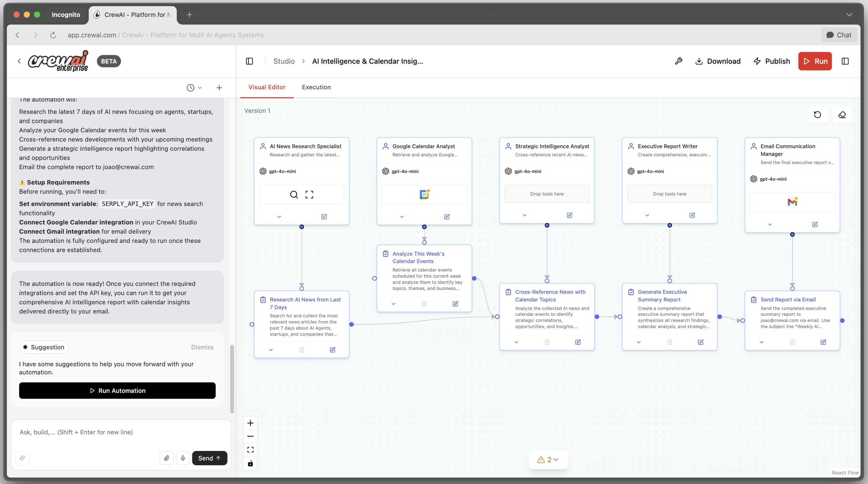
Task: Click the search tool icon in AI News Research Specialist
Action: (294, 194)
